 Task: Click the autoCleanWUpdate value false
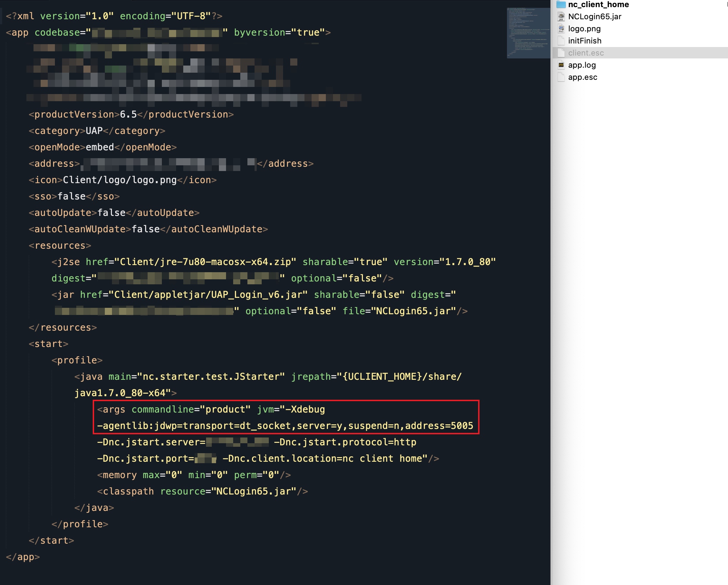[146, 229]
